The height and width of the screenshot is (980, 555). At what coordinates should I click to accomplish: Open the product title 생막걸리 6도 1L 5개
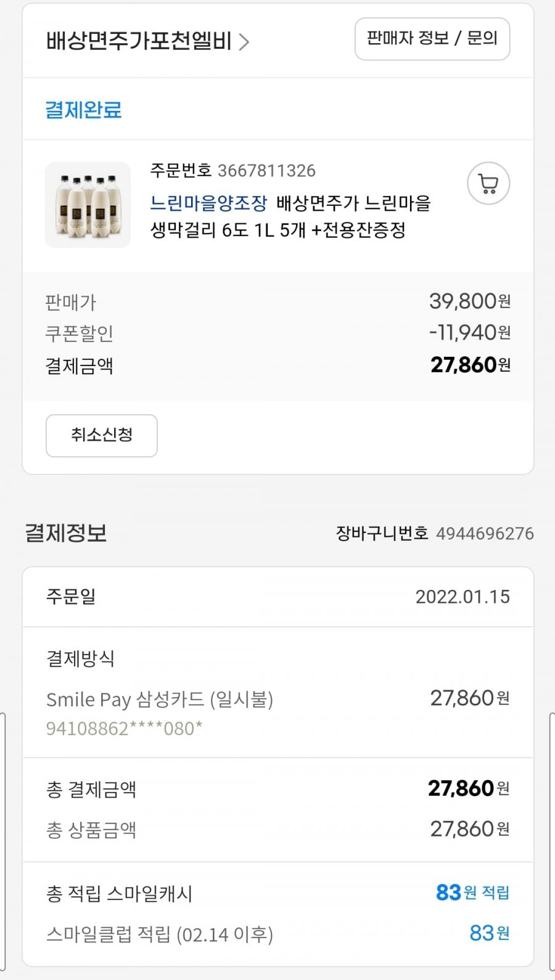click(x=278, y=230)
